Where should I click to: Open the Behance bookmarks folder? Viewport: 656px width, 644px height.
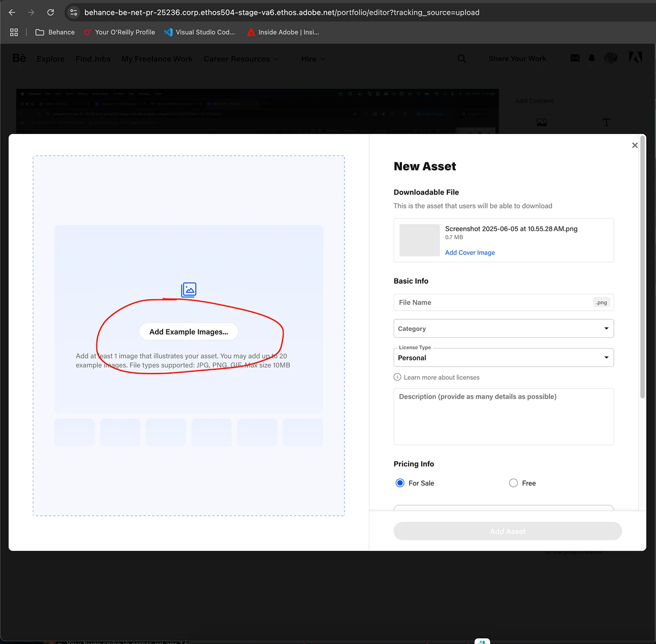point(55,32)
